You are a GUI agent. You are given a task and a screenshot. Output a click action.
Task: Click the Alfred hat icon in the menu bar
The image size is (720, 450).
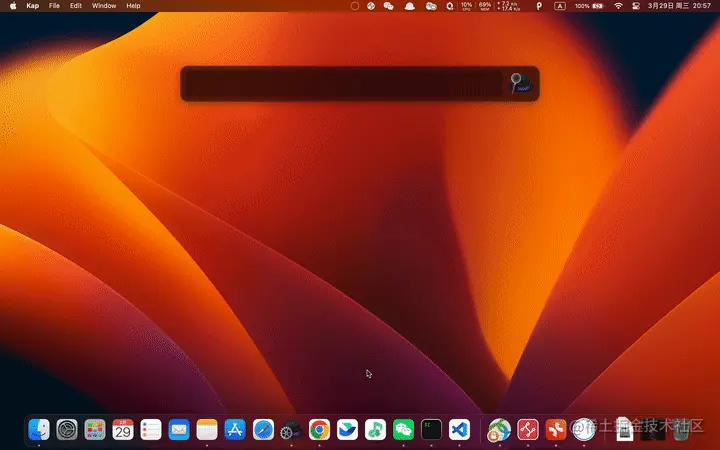pyautogui.click(x=410, y=6)
